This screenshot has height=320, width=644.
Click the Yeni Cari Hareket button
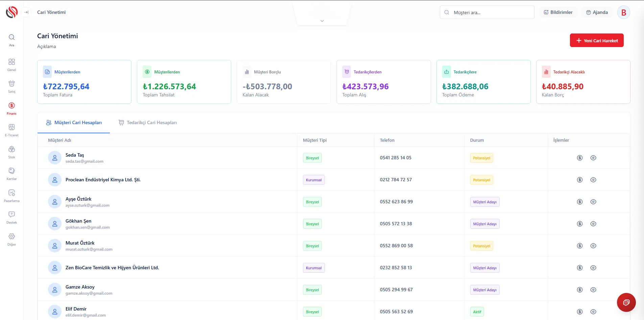pos(596,40)
